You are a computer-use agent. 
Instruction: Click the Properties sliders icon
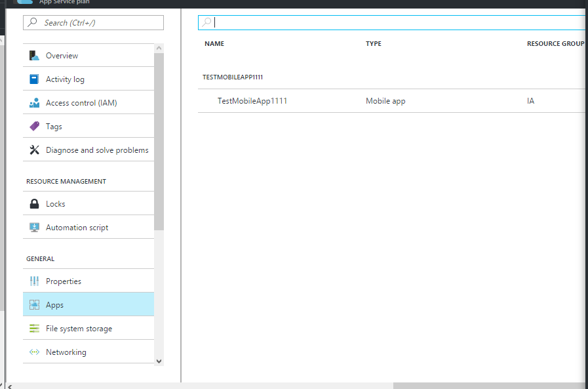pyautogui.click(x=34, y=281)
